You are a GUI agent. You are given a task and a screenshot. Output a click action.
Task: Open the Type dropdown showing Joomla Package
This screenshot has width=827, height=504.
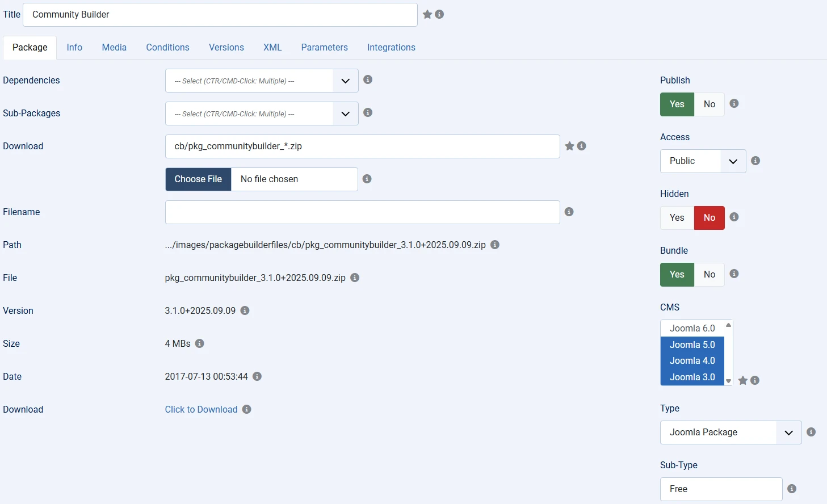coord(731,432)
